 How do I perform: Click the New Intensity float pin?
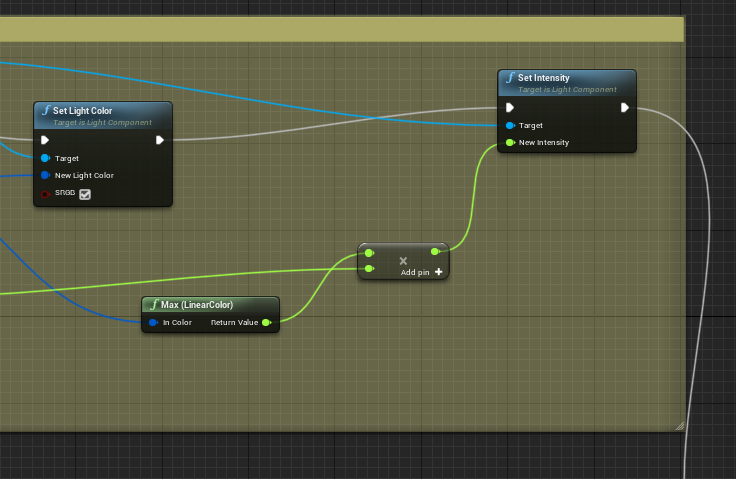pos(510,142)
